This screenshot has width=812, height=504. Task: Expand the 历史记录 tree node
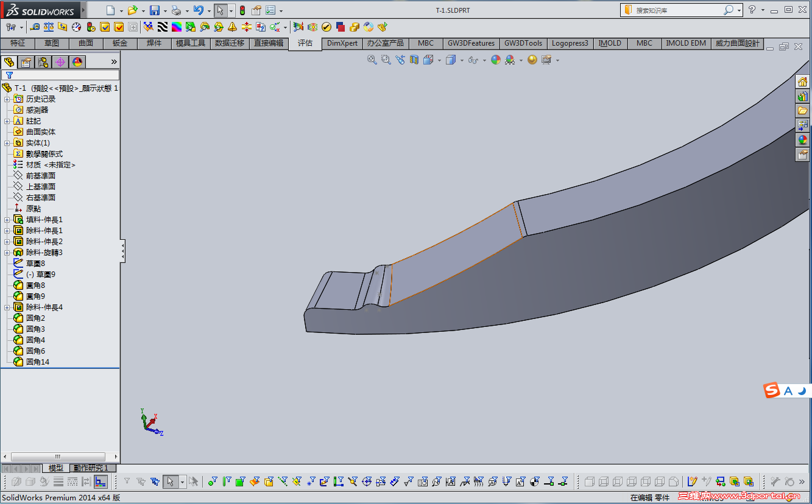pyautogui.click(x=7, y=99)
